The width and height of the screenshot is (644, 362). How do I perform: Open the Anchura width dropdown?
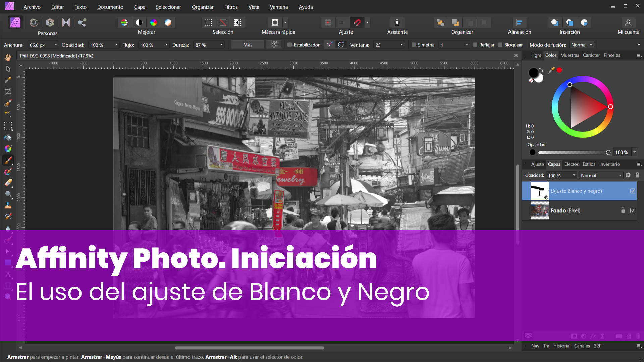[x=56, y=45]
